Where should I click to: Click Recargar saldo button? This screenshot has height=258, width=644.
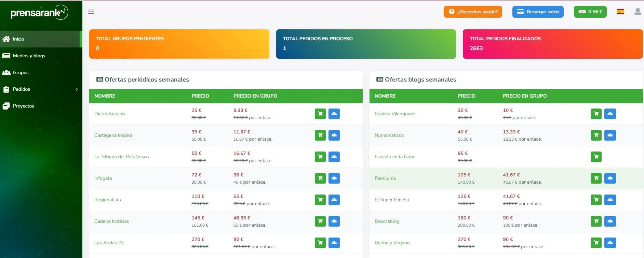pyautogui.click(x=538, y=12)
